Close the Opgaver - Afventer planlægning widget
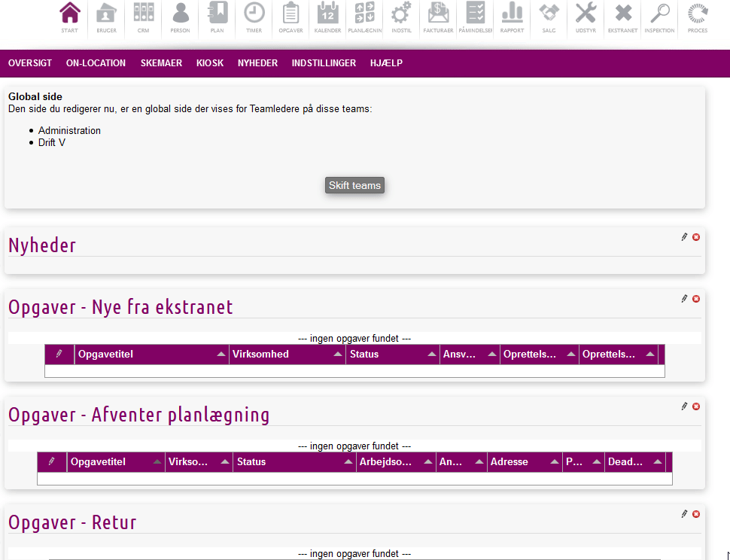The image size is (730, 560). point(696,406)
